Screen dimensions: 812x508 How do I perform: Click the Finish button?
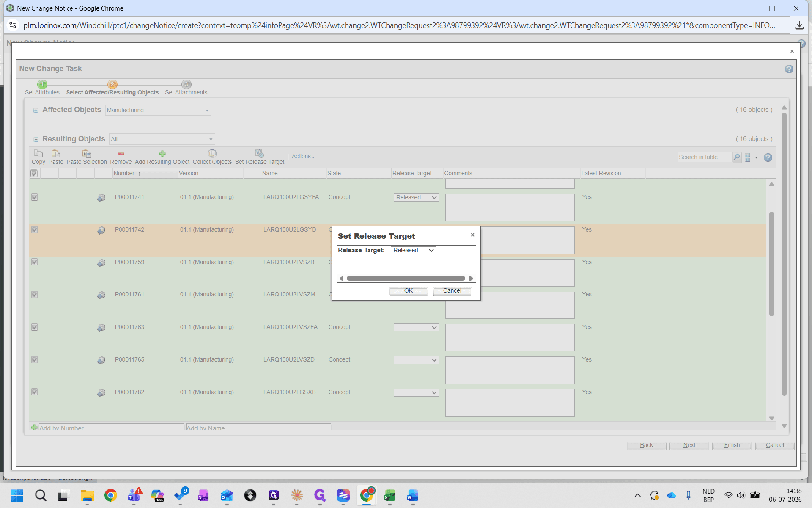[732, 445]
